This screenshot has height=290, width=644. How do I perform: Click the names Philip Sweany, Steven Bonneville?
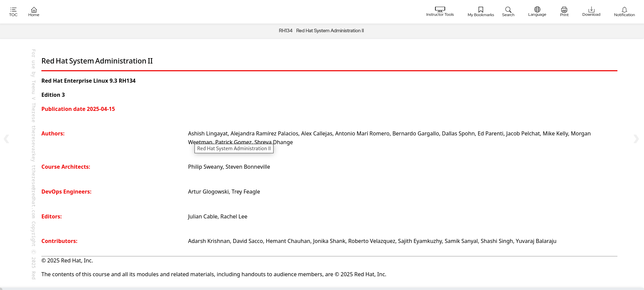[x=229, y=167]
